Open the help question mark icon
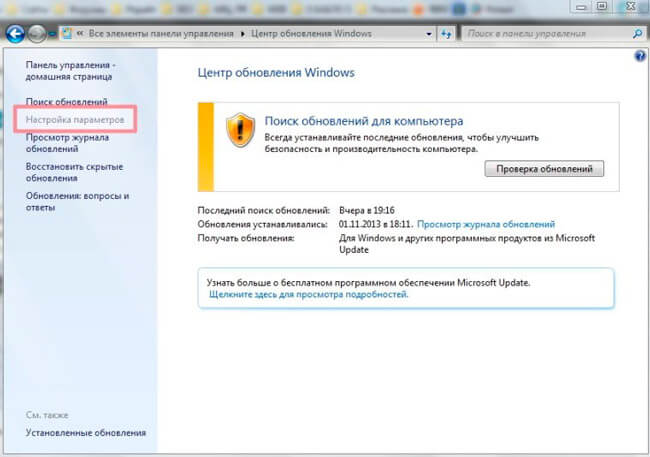 640,56
